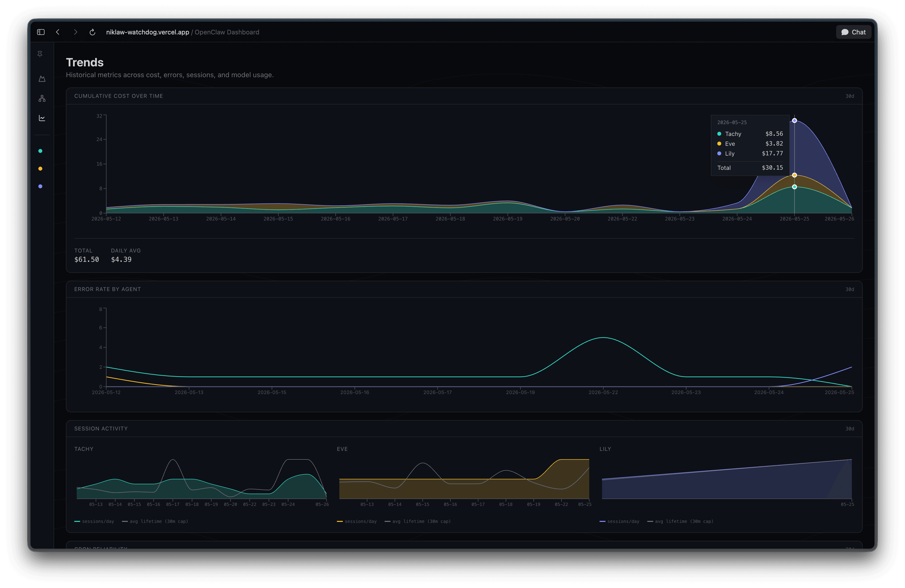The width and height of the screenshot is (905, 588).
Task: Go back with the left arrow
Action: click(x=58, y=32)
